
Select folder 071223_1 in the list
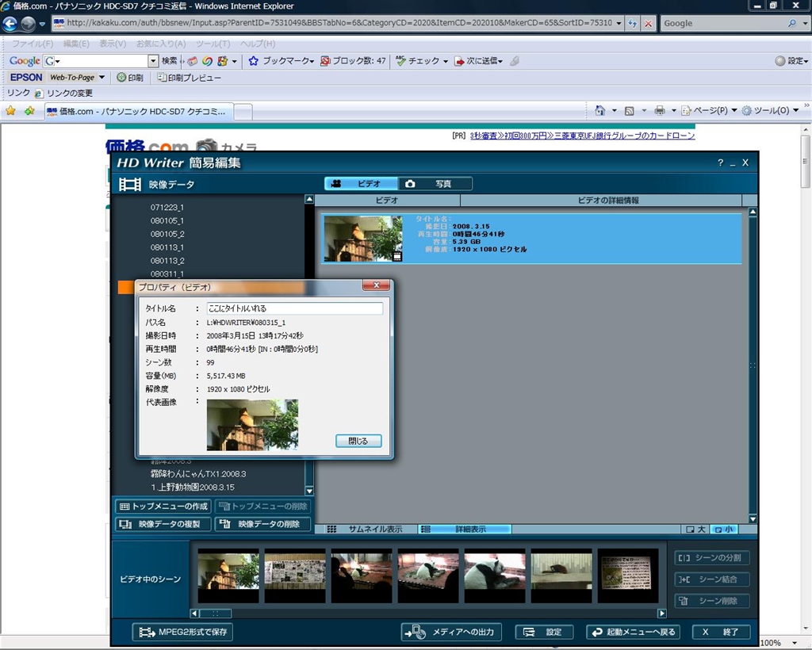click(167, 207)
